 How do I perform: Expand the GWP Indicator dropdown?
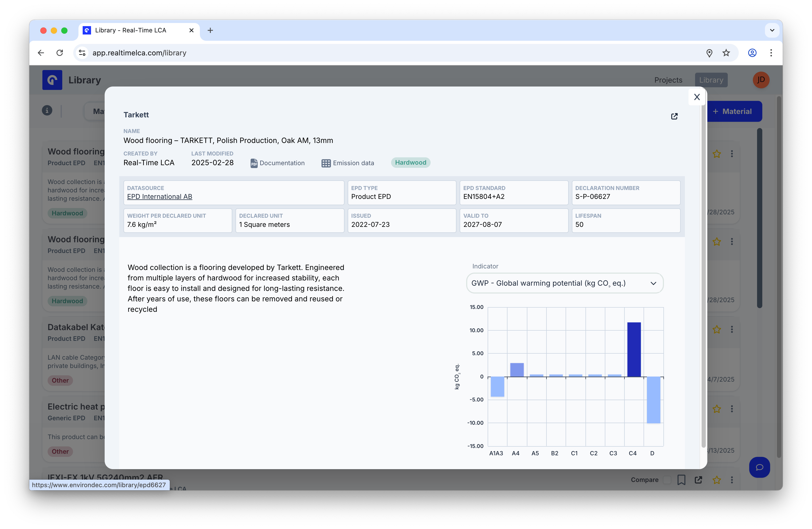pos(565,283)
